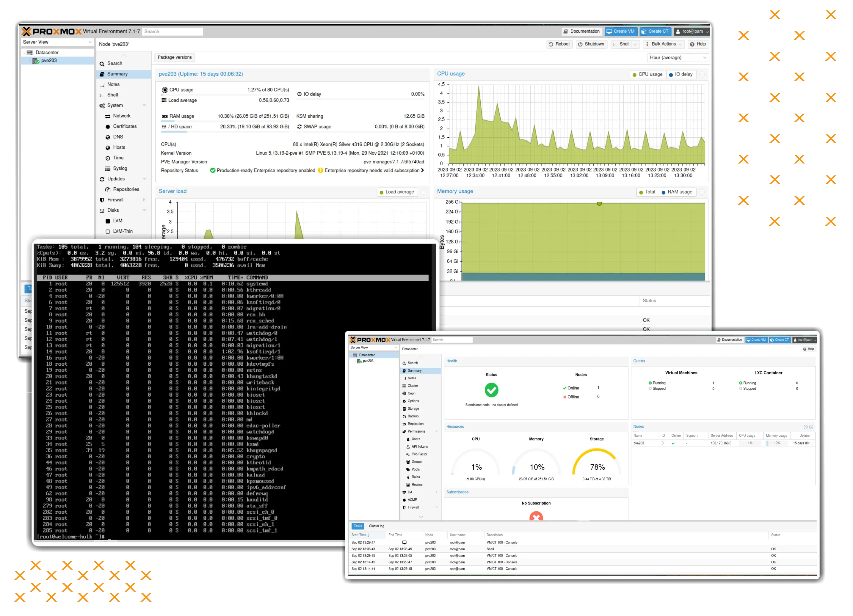Collapse the Permissions group in Datacenter menu
This screenshot has width=853, height=616.
pyautogui.click(x=436, y=431)
